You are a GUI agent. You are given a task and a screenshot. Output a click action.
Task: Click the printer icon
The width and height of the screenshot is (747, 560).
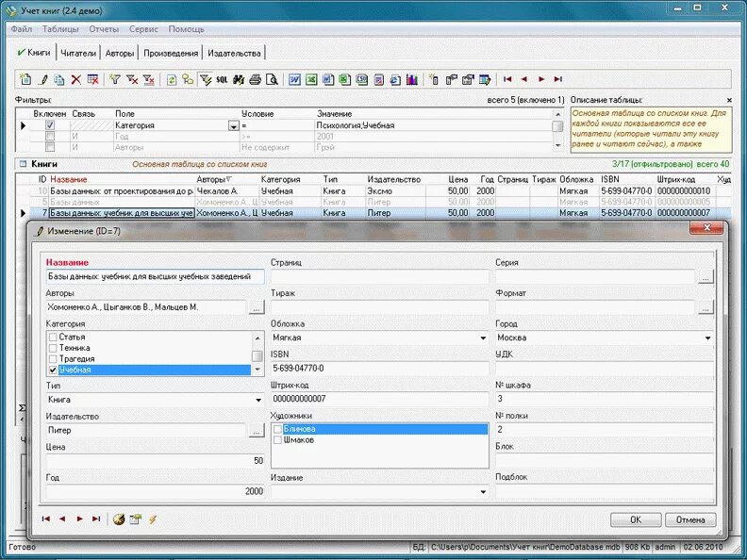[255, 79]
